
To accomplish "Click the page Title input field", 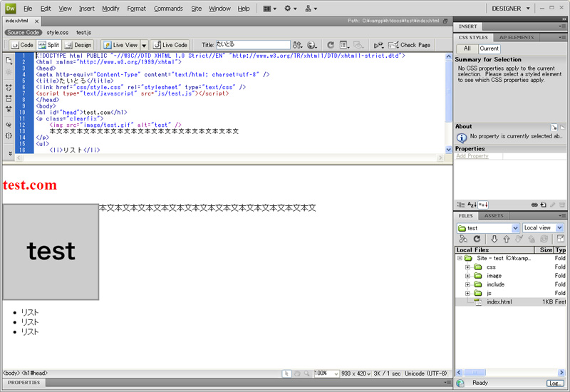I will tap(253, 45).
